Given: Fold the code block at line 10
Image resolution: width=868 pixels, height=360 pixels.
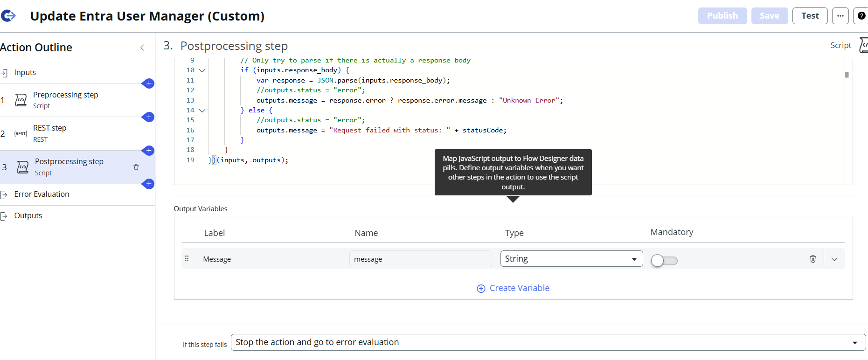Looking at the screenshot, I should pos(202,70).
